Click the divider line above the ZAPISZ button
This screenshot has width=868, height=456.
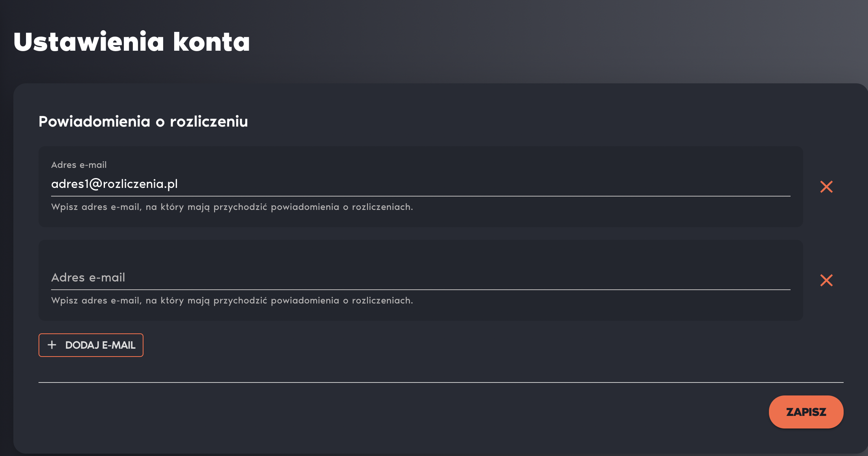[441, 382]
